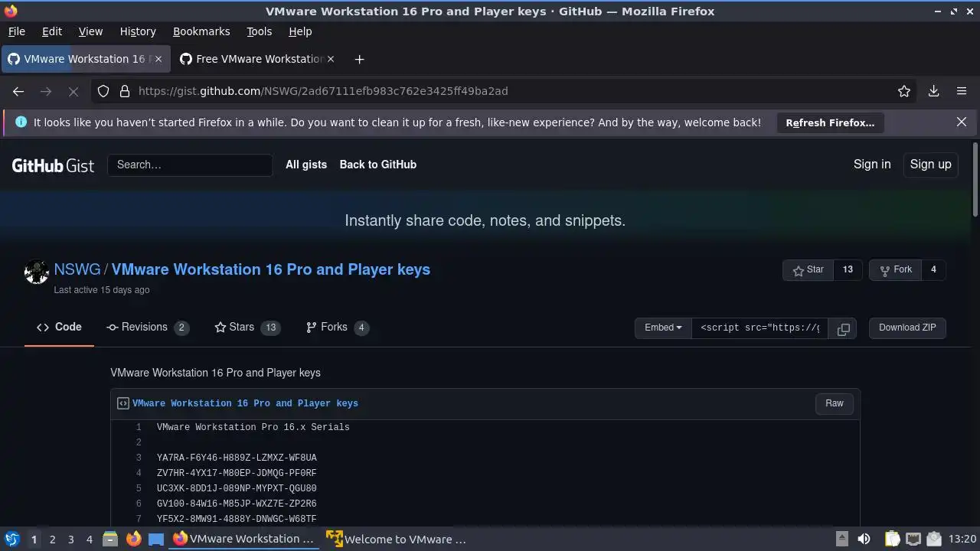Switch to virtual desktop 3

[70, 540]
